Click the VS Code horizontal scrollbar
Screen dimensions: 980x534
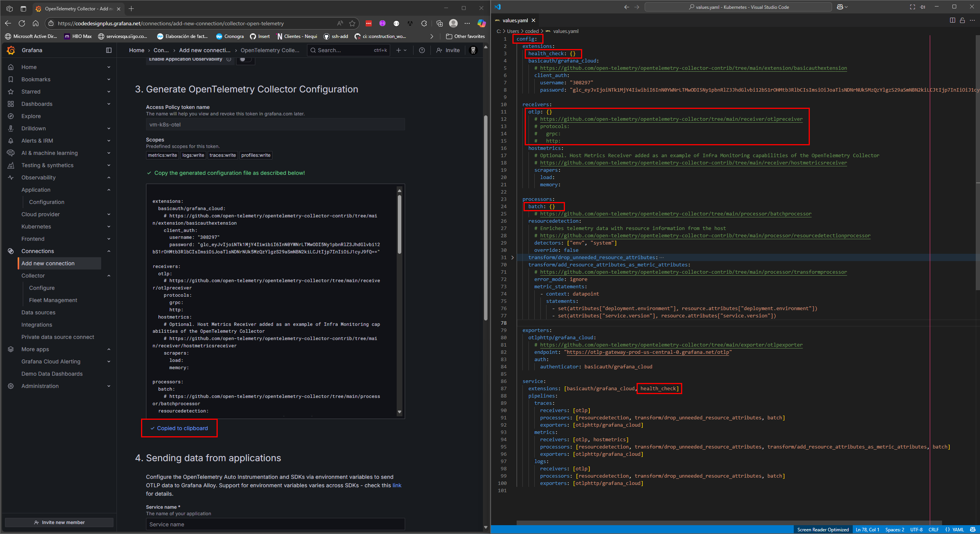[x=729, y=523]
